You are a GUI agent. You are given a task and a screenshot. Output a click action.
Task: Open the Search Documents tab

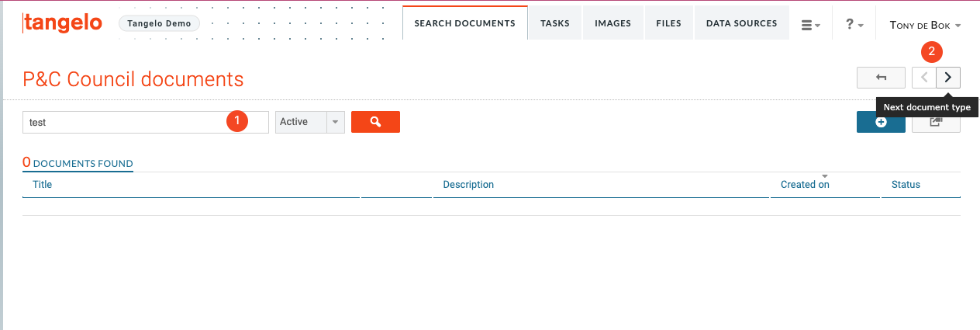point(465,23)
